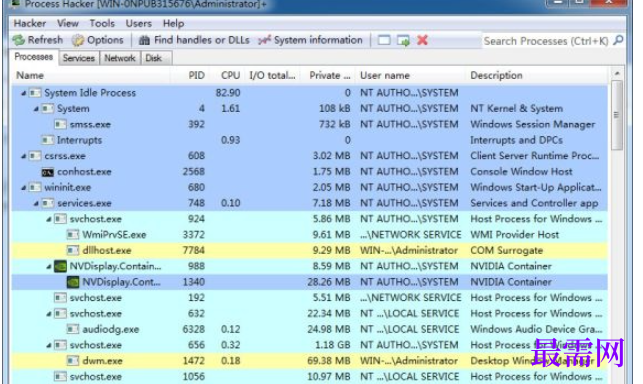Open Options from the toolbar
Screen dimensions: 643x384
[x=98, y=40]
